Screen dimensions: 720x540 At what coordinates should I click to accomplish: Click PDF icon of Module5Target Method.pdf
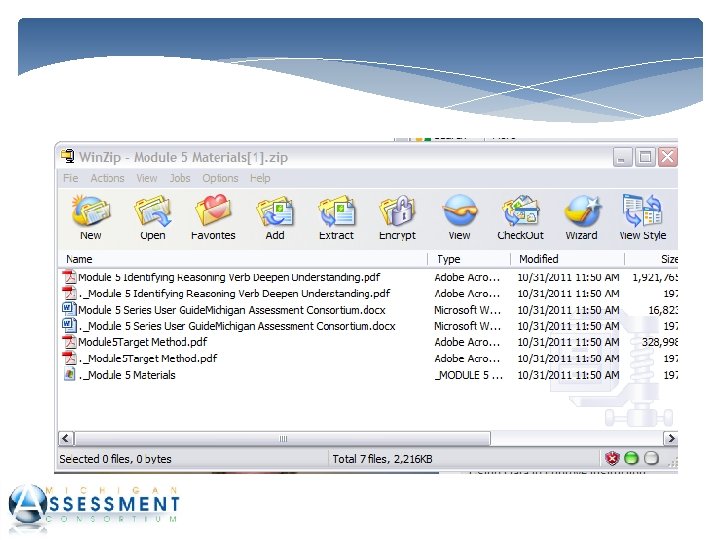coord(69,342)
